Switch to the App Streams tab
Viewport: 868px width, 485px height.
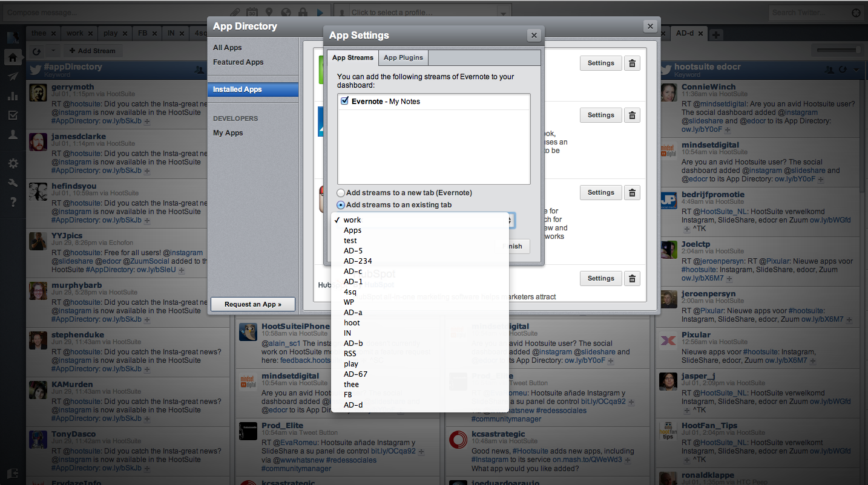coord(353,57)
